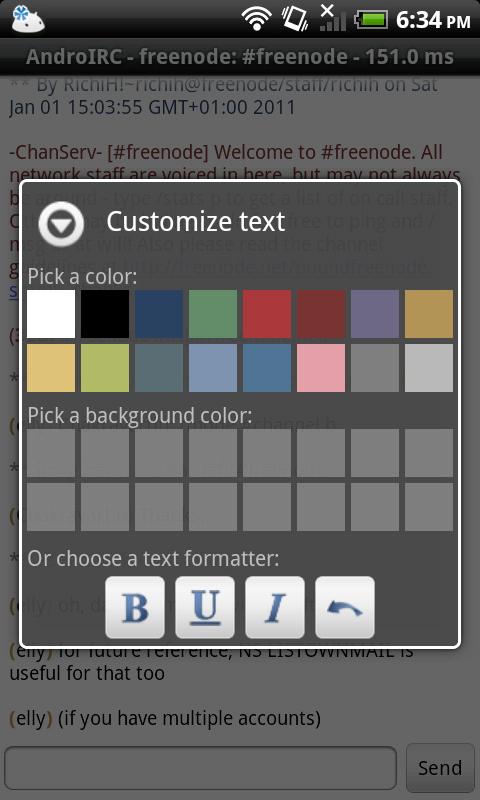Pick the white text color
Viewport: 480px width, 800px height.
coord(51,314)
